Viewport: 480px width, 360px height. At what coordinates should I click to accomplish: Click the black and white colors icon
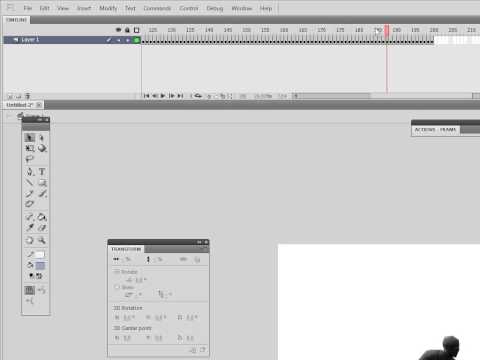[31, 276]
